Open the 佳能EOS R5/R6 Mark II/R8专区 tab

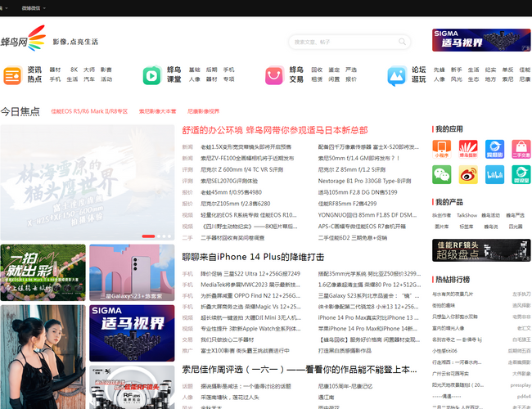[x=89, y=111]
